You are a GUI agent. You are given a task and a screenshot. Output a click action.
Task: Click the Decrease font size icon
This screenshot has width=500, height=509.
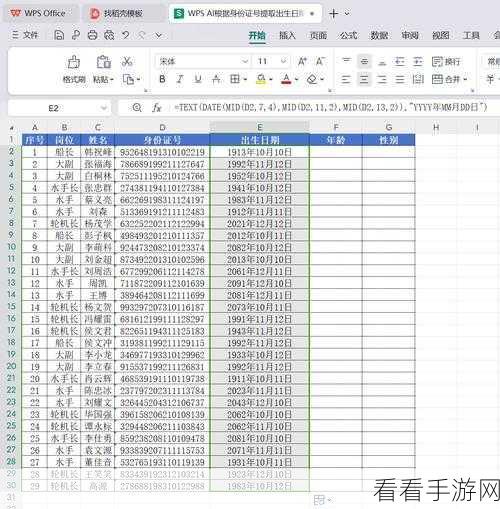tap(320, 61)
